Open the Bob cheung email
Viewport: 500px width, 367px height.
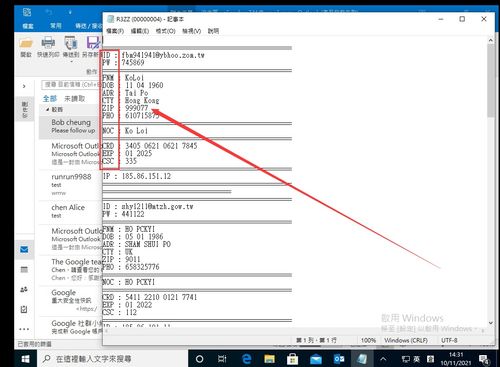tap(71, 126)
